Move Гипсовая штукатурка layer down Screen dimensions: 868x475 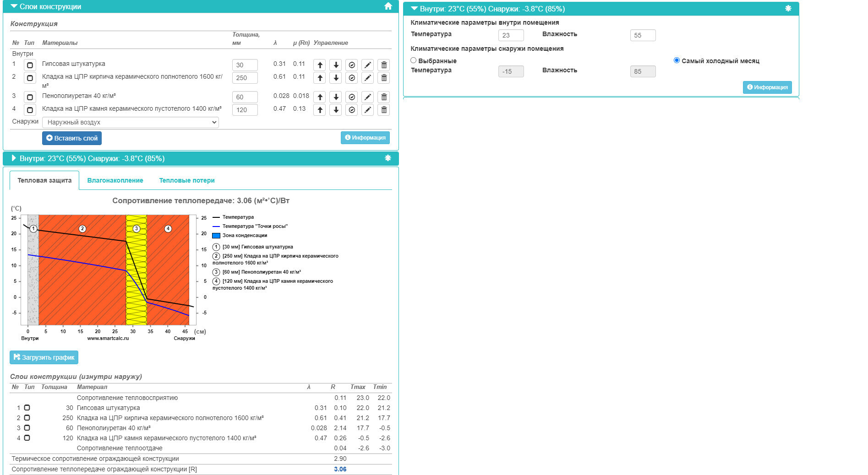click(336, 65)
